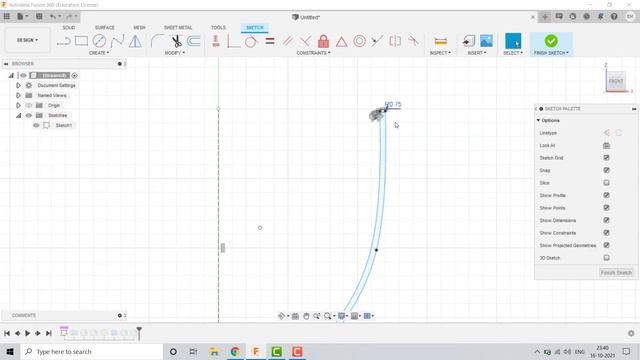Open the Create dropdown menu
The image size is (640, 360).
click(x=99, y=53)
